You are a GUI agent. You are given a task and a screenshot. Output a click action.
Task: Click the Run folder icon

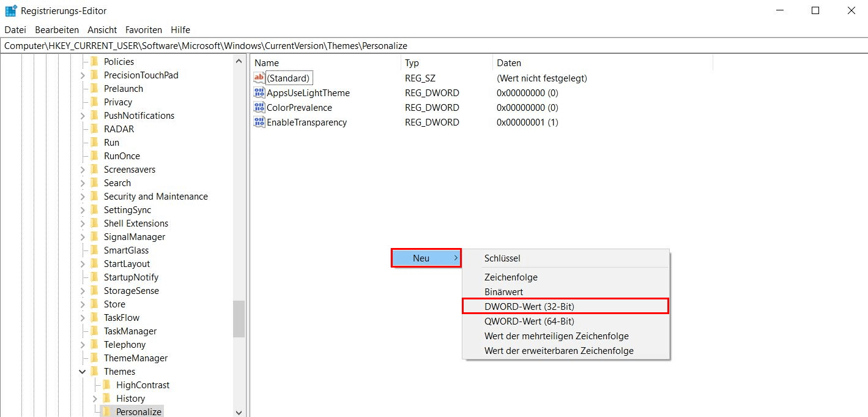coord(94,142)
